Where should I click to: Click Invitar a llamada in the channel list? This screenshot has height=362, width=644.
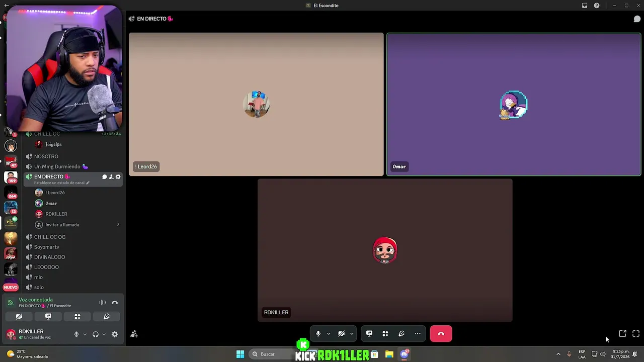(x=62, y=225)
